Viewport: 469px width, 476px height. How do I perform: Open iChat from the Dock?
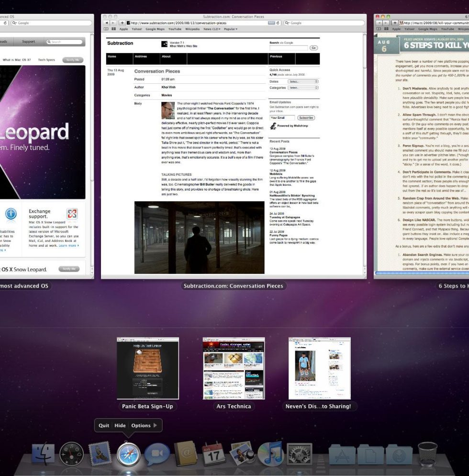[156, 453]
